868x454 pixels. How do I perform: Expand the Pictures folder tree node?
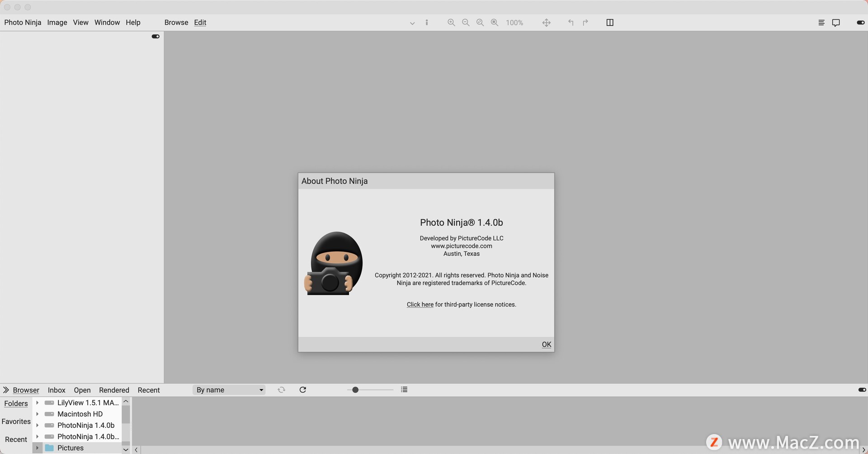pyautogui.click(x=37, y=448)
